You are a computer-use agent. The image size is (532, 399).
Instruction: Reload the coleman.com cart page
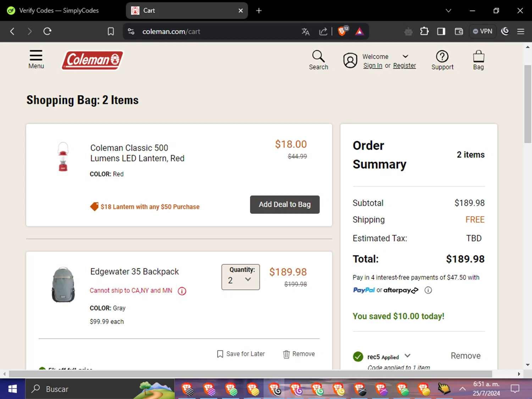[x=47, y=31]
